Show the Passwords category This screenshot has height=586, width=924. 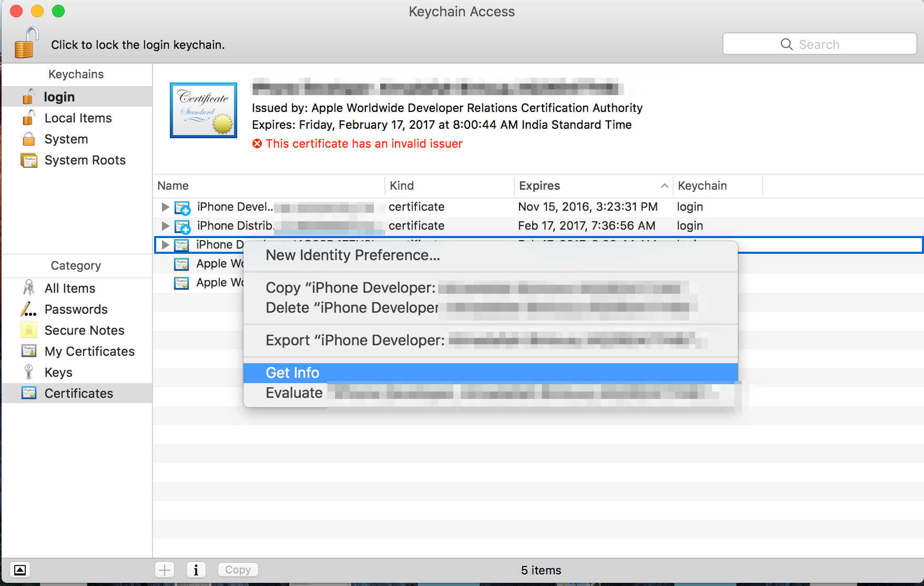point(77,309)
